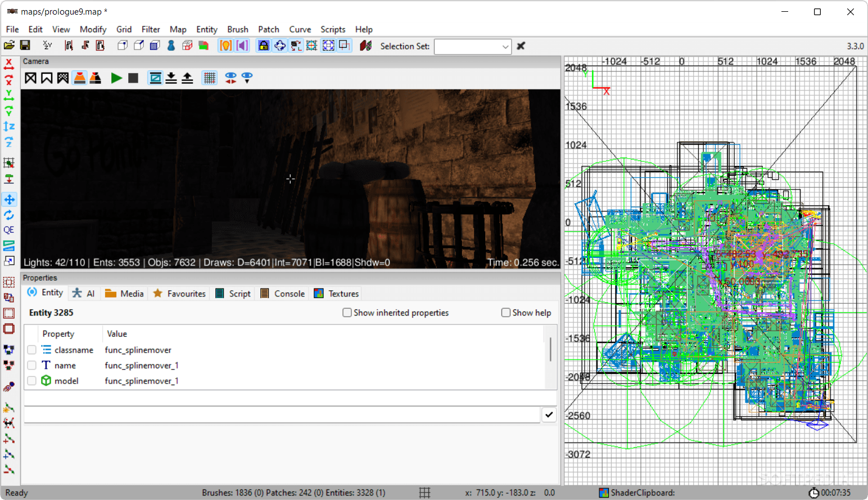Click the property list vertical scrollbar
Viewport: 868px width, 500px height.
(x=550, y=350)
